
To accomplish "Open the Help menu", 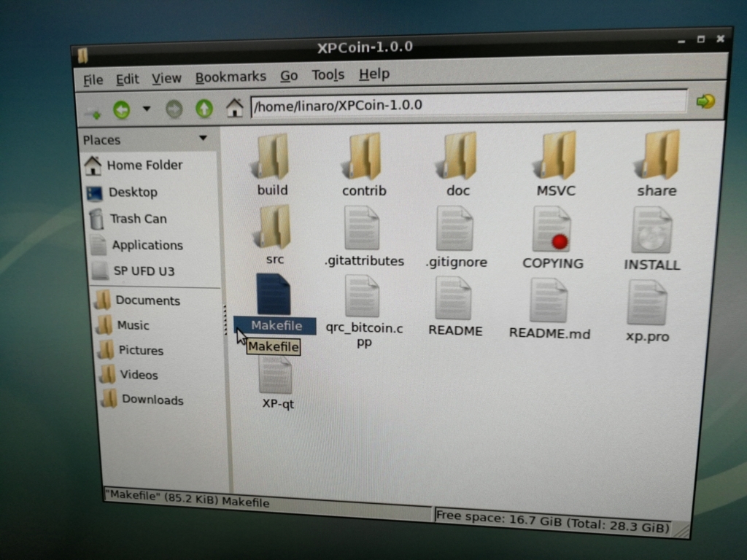I will [x=374, y=74].
